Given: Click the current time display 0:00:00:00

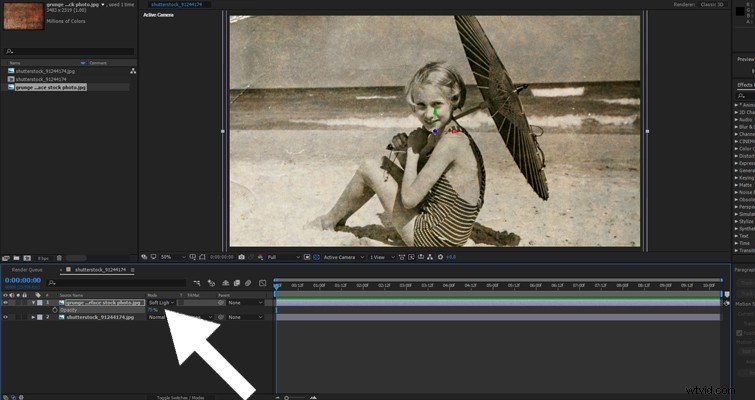Looking at the screenshot, I should 23,280.
